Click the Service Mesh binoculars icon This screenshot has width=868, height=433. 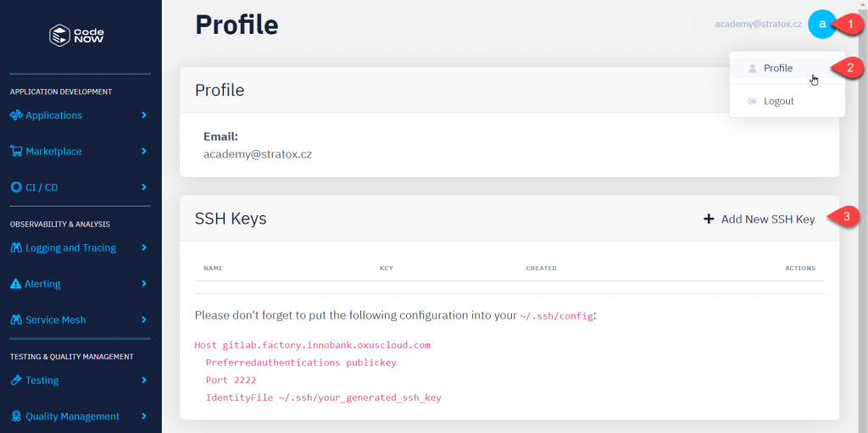pyautogui.click(x=16, y=320)
